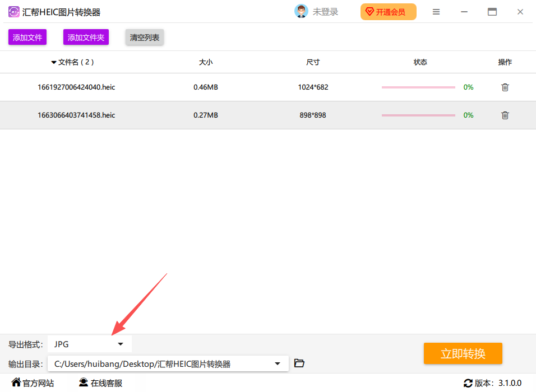Screen dimensions: 536x392
Task: Go to the official website home icon
Action: point(16,382)
